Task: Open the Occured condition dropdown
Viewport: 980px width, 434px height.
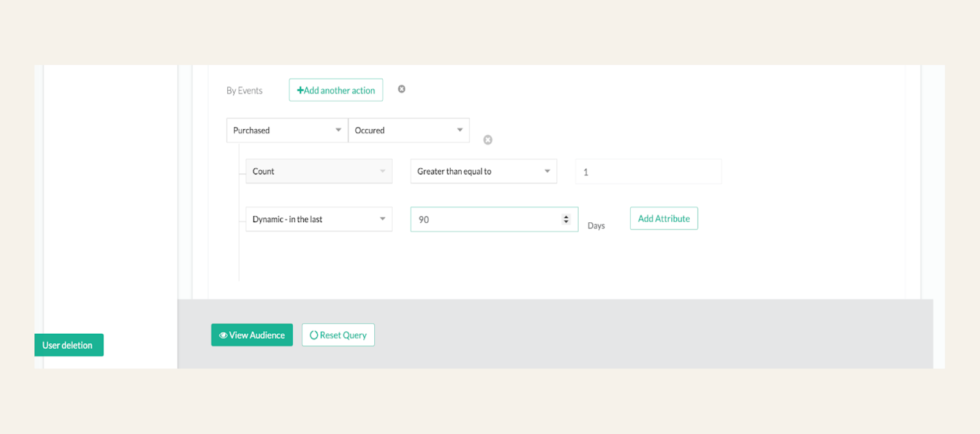Action: (x=409, y=130)
